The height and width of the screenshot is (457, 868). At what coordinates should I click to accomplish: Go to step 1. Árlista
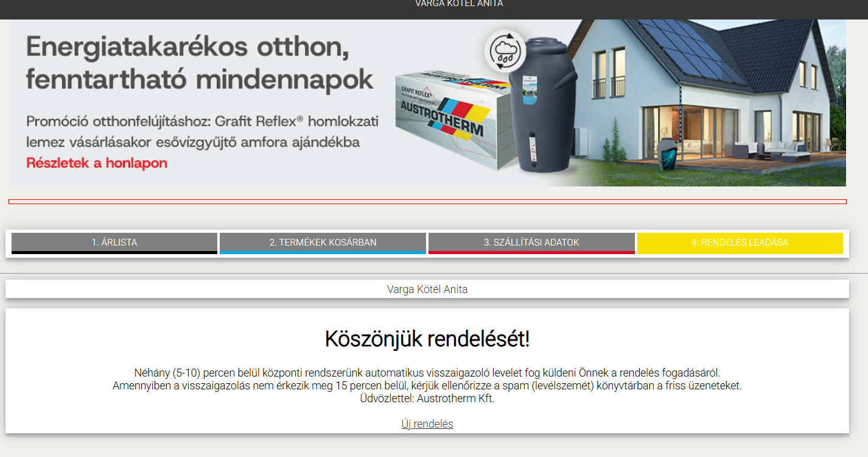pyautogui.click(x=114, y=243)
